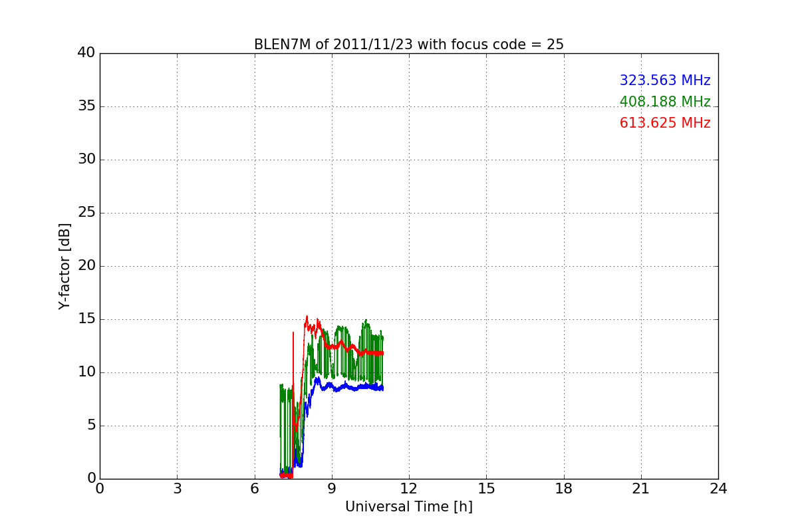The image size is (798, 532).
Task: Select the red '613.625 MHz' legend label
Action: pos(665,123)
